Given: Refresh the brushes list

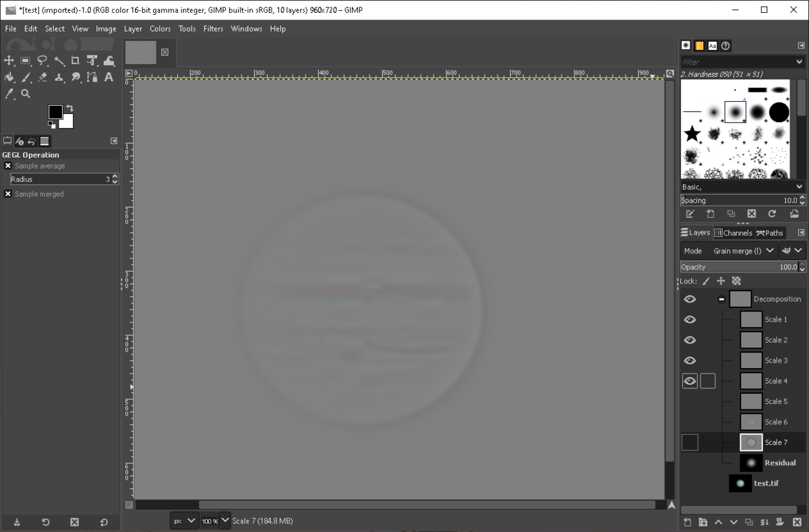Looking at the screenshot, I should 772,214.
